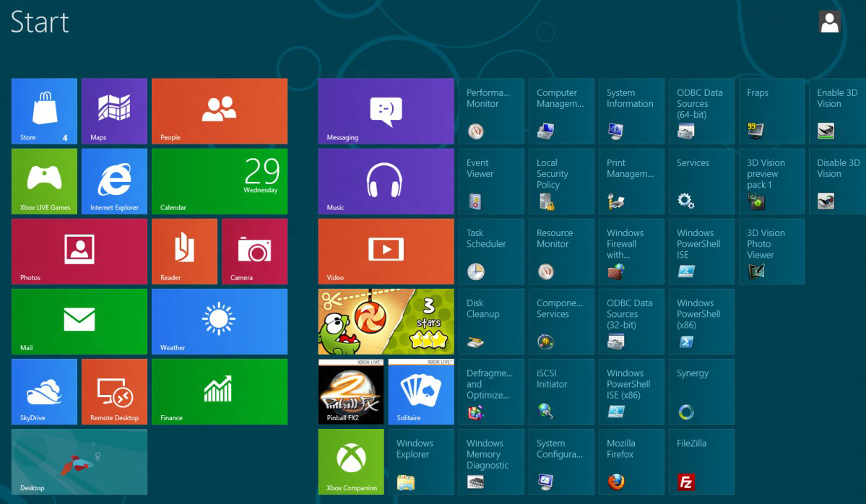Image resolution: width=866 pixels, height=504 pixels.
Task: Open the Store tile
Action: click(44, 111)
